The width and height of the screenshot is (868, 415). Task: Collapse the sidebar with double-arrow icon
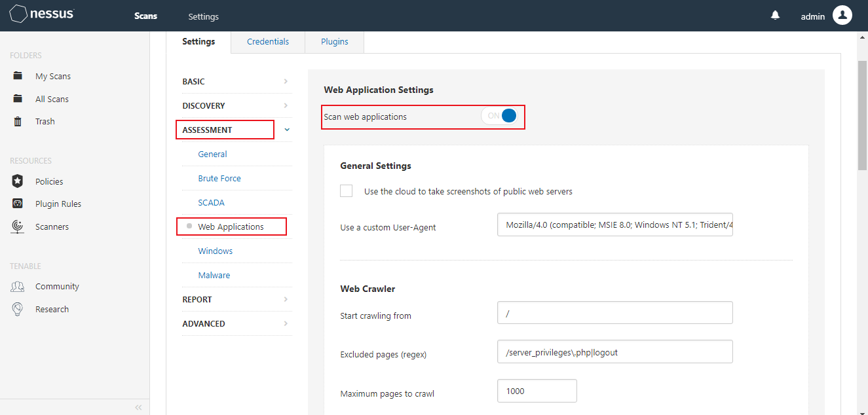(x=138, y=407)
